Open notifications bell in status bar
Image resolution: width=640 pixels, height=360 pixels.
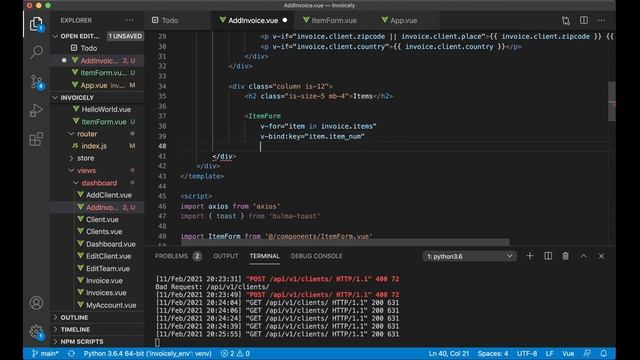pos(604,353)
